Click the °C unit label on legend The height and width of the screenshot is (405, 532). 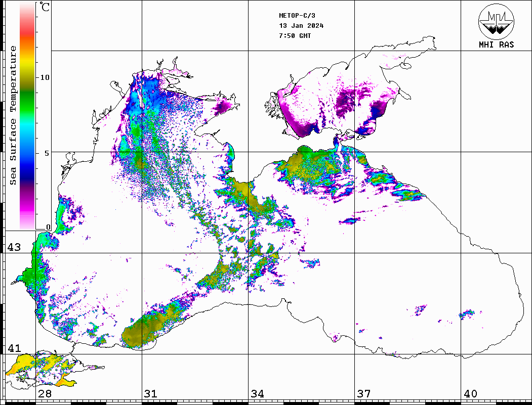click(x=45, y=7)
